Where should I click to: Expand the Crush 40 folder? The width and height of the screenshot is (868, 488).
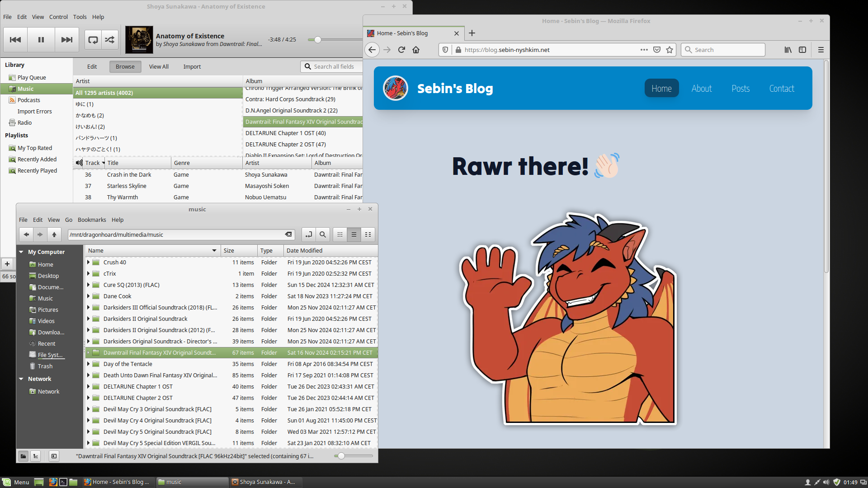click(89, 262)
